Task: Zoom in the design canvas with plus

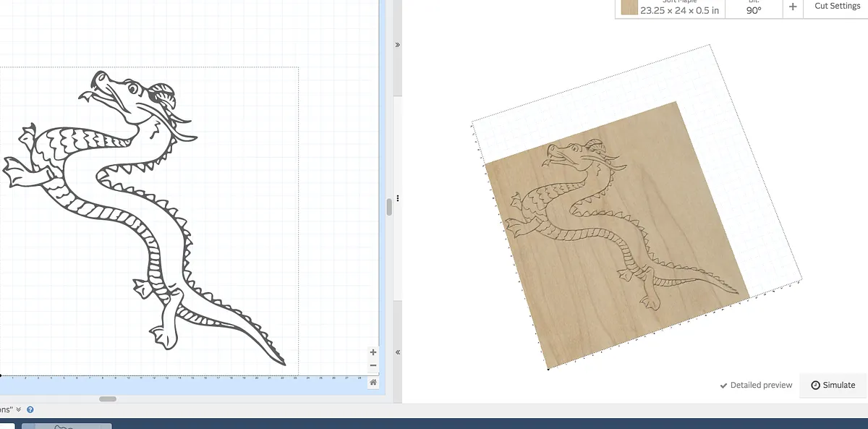Action: (x=373, y=352)
